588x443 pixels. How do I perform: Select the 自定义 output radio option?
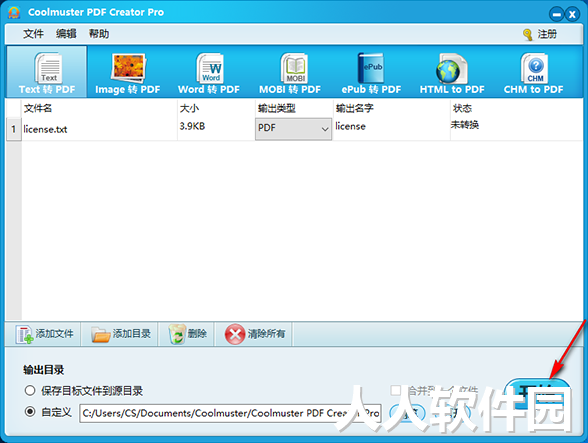[30, 411]
